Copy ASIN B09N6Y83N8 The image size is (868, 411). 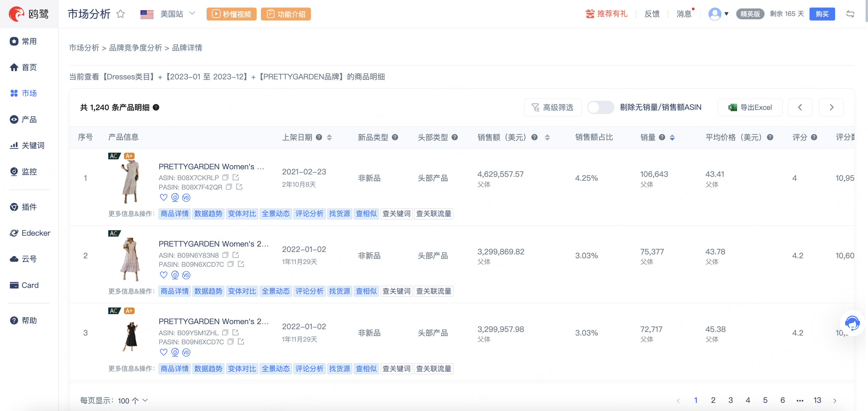click(225, 255)
